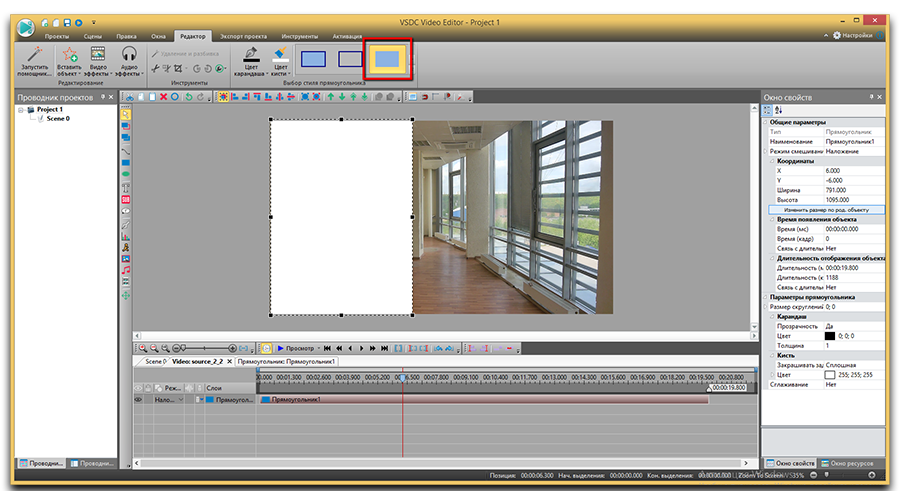Image resolution: width=900 pixels, height=491 pixels.
Task: Select the audio music-note tool
Action: (x=126, y=270)
